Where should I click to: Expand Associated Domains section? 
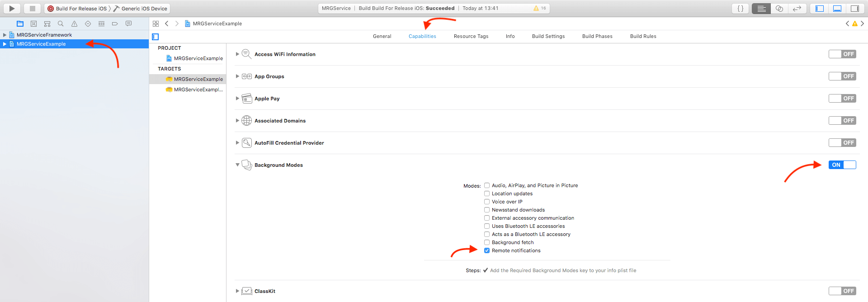click(x=237, y=121)
